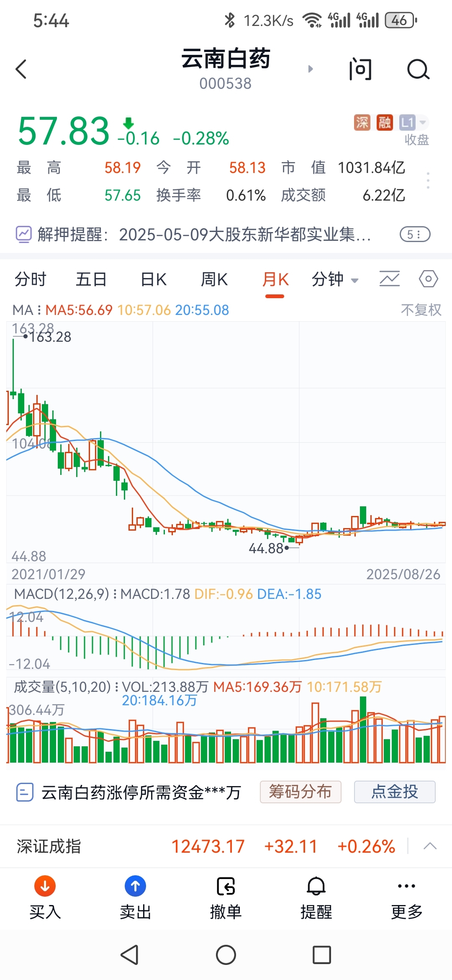Tap the note icon beside 涨停所需资金
This screenshot has height=980, width=452.
[x=25, y=792]
